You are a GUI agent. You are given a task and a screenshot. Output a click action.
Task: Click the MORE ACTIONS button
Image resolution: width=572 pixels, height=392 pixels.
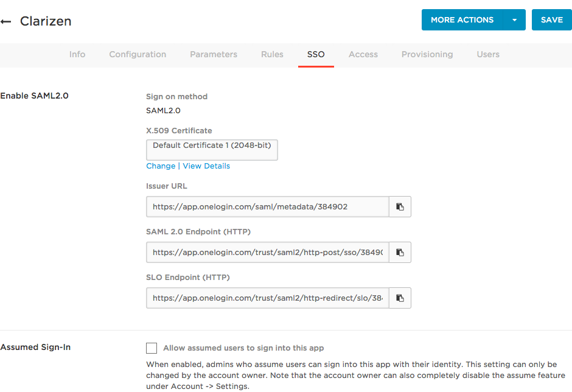point(462,19)
